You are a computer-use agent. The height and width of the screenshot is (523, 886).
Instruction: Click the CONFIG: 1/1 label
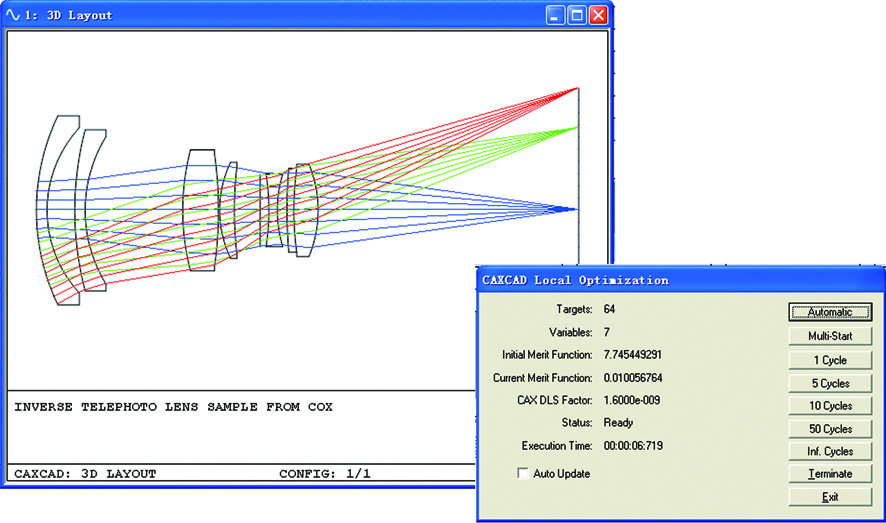[x=325, y=474]
